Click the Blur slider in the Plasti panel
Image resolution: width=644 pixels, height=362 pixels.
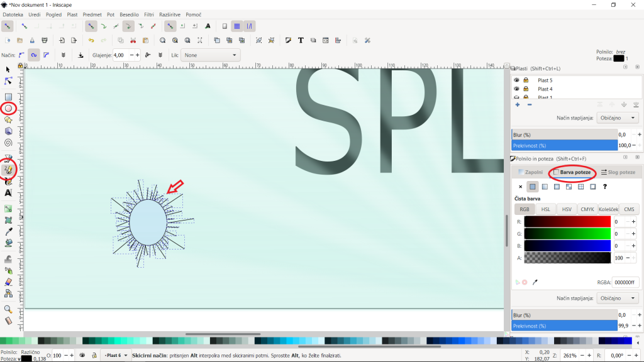tap(564, 134)
